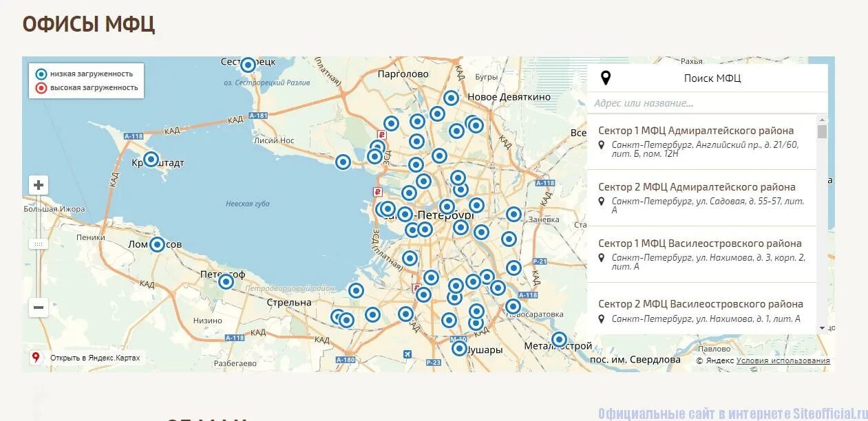The image size is (868, 421).
Task: Click the МФЦ list scrollbar thumb
Action: click(822, 131)
